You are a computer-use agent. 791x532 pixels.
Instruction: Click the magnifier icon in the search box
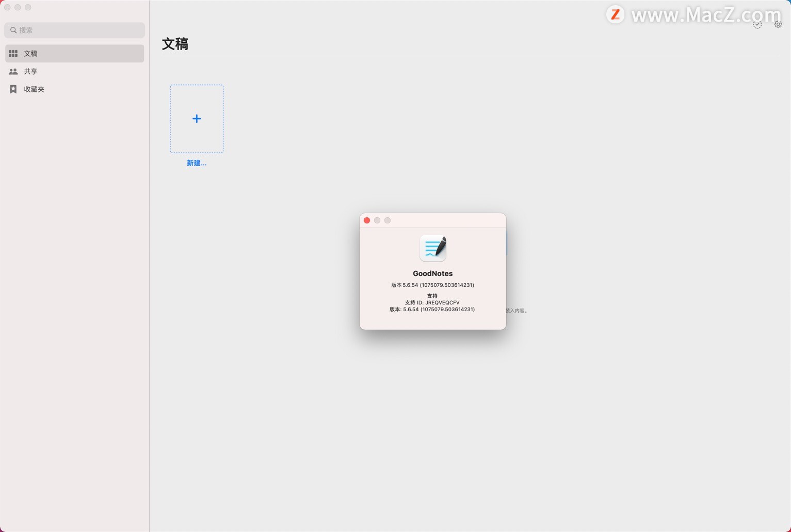pyautogui.click(x=13, y=30)
